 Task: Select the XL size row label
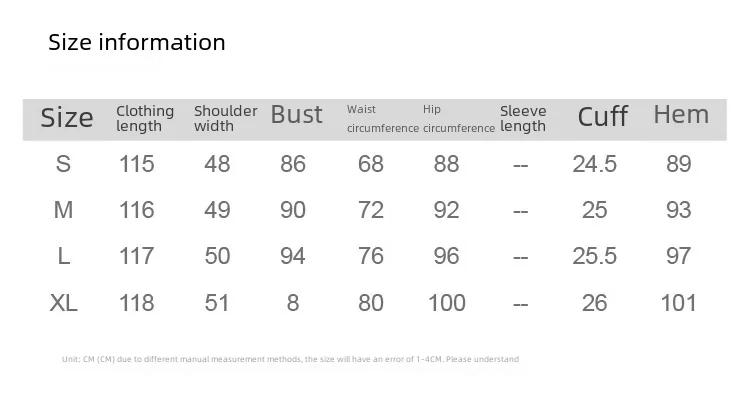pos(63,303)
